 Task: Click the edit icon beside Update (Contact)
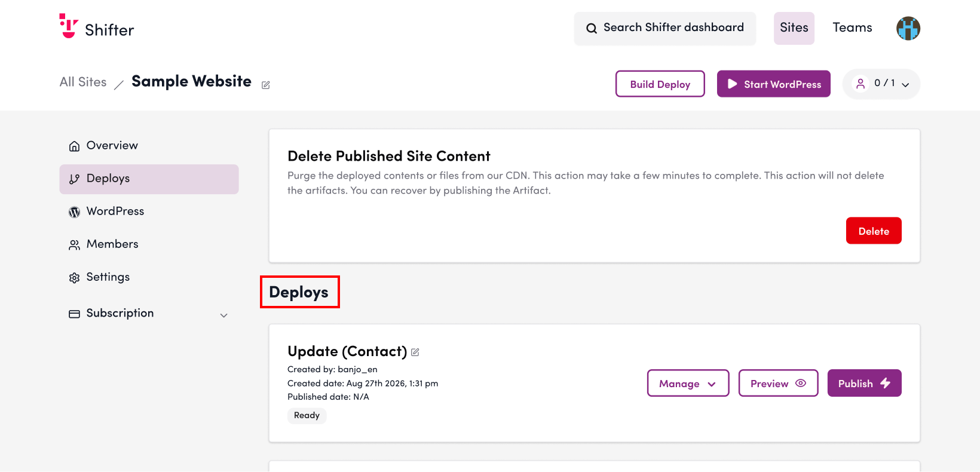415,352
